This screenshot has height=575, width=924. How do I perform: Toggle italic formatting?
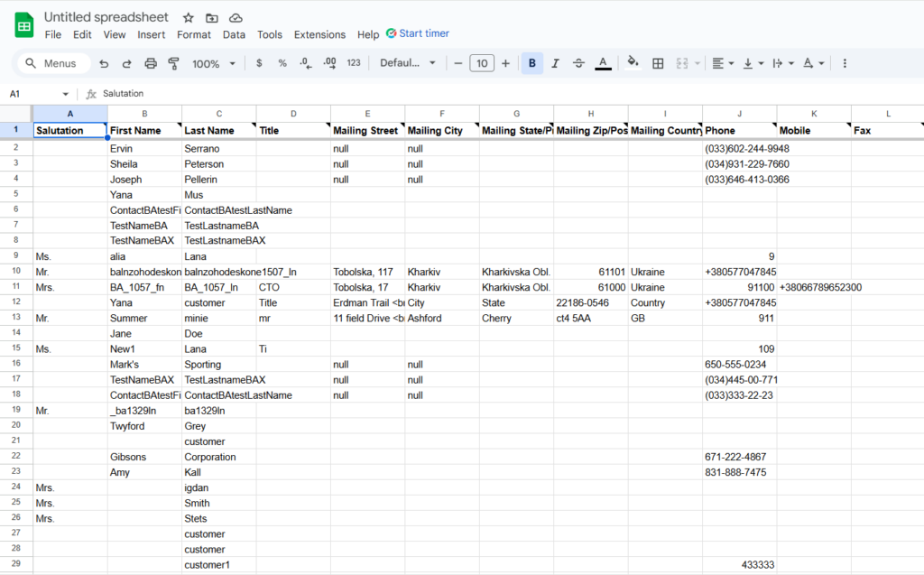pos(554,63)
